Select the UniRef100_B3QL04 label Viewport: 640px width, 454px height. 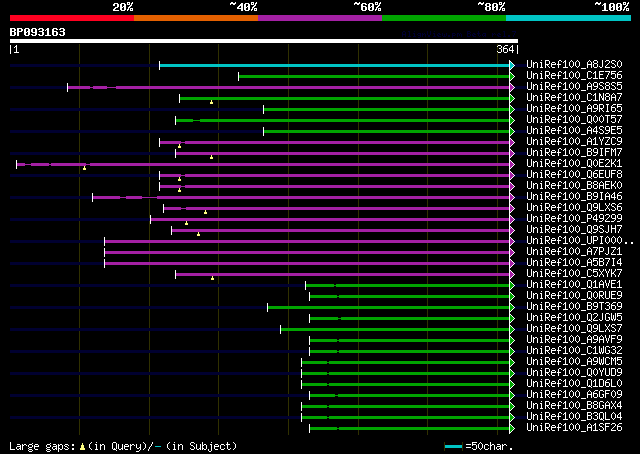(574, 417)
